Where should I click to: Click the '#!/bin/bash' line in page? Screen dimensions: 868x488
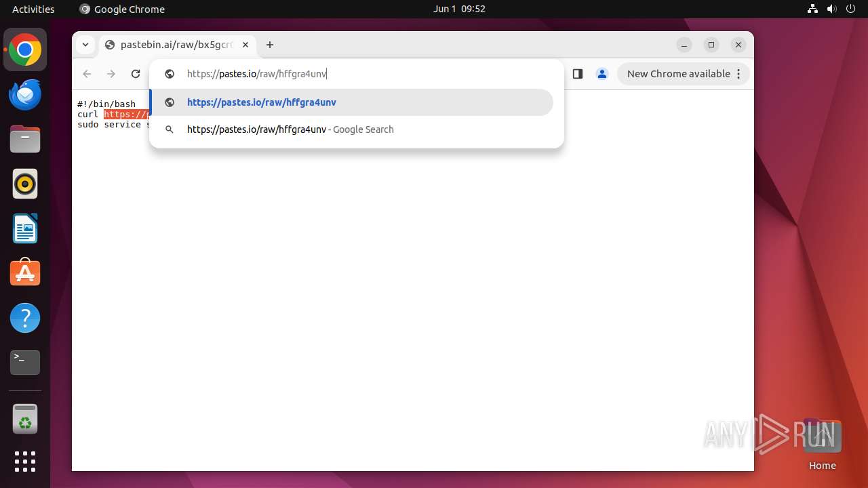(106, 104)
